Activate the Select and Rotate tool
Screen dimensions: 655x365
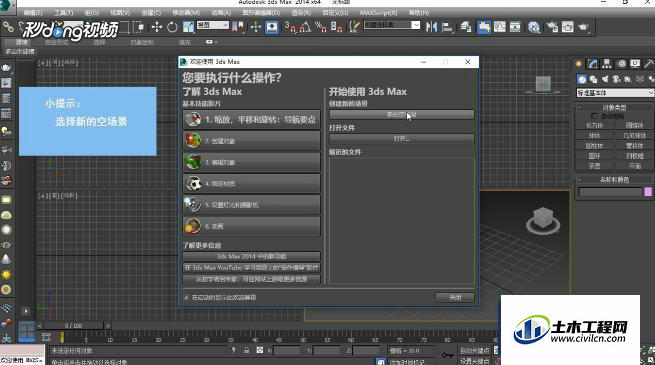pyautogui.click(x=172, y=28)
